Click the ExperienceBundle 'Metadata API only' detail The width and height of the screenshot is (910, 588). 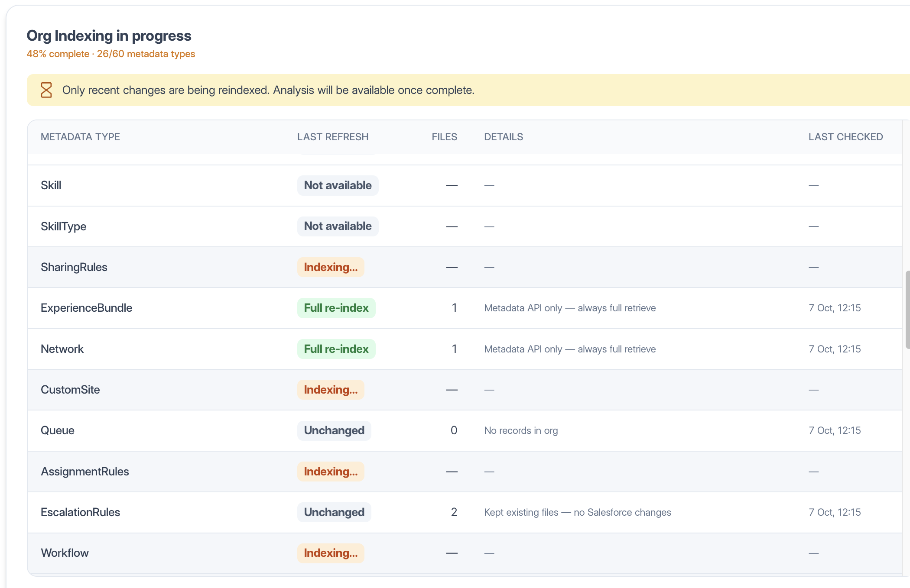[570, 308]
